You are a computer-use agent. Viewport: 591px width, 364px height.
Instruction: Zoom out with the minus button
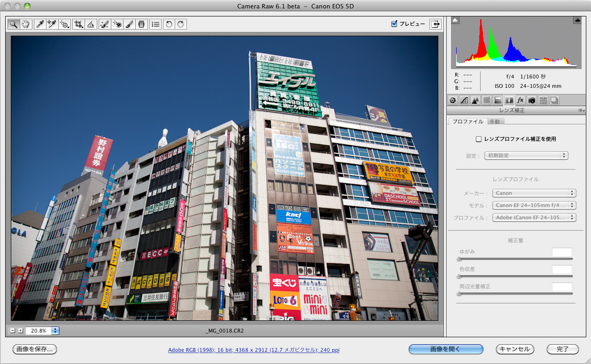(13, 331)
